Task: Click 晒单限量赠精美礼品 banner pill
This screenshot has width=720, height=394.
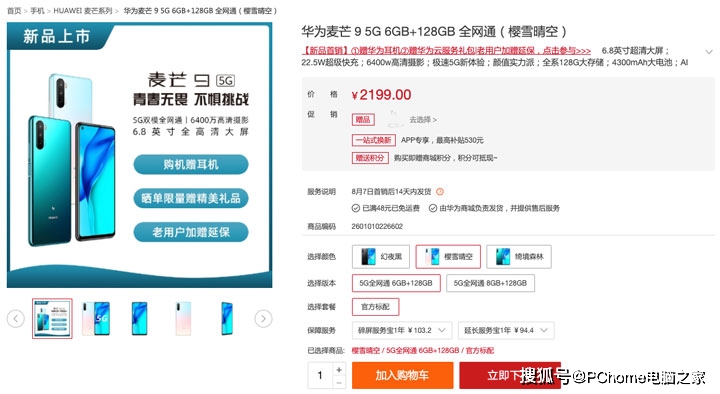Action: tap(191, 198)
